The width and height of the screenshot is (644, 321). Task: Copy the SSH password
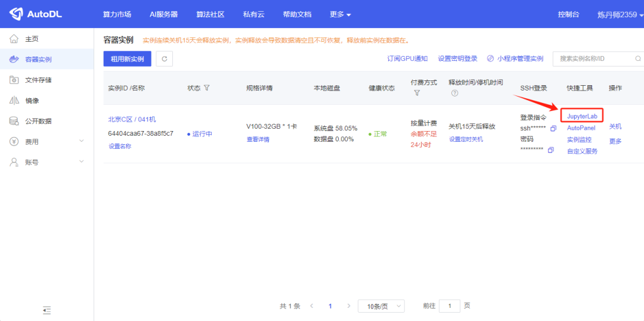[x=550, y=149]
